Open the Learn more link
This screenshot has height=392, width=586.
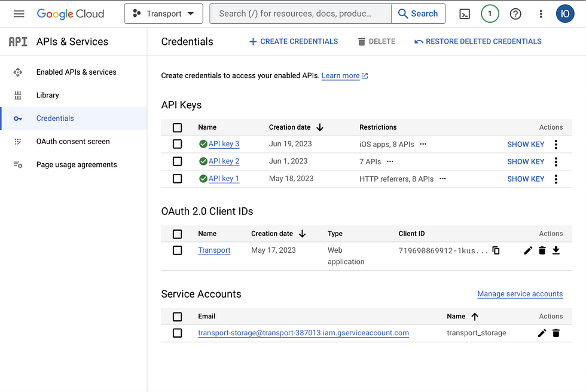tap(344, 76)
